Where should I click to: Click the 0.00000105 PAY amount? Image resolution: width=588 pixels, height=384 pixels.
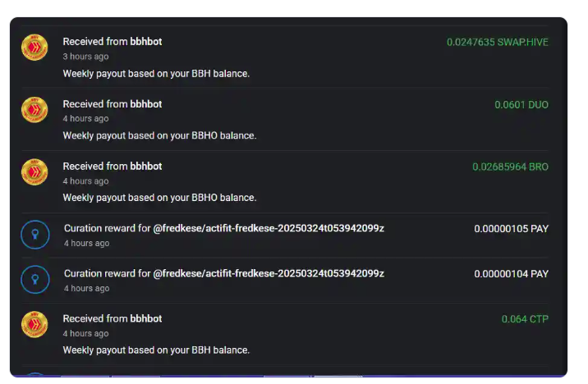pyautogui.click(x=511, y=229)
